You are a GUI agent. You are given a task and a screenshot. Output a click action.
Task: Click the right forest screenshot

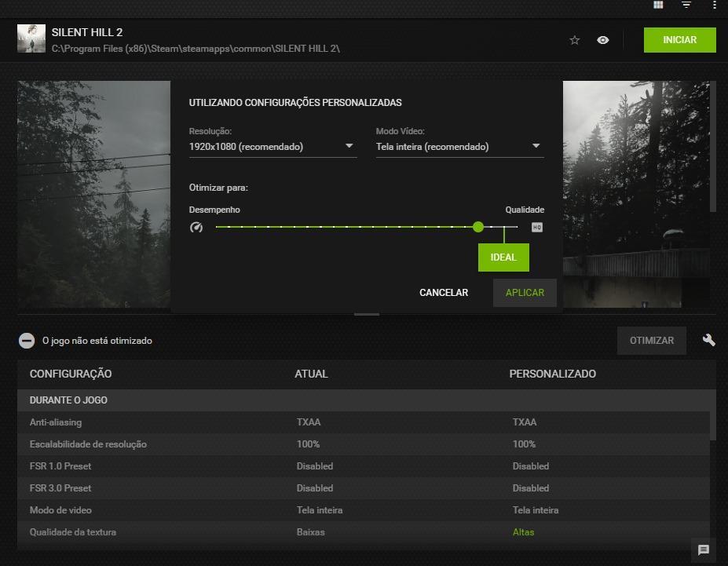[x=635, y=194]
